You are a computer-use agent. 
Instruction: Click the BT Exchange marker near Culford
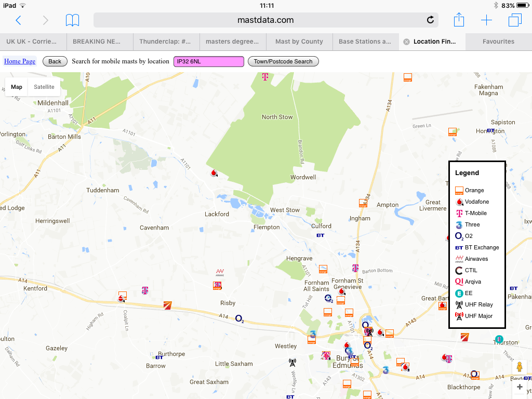(321, 235)
